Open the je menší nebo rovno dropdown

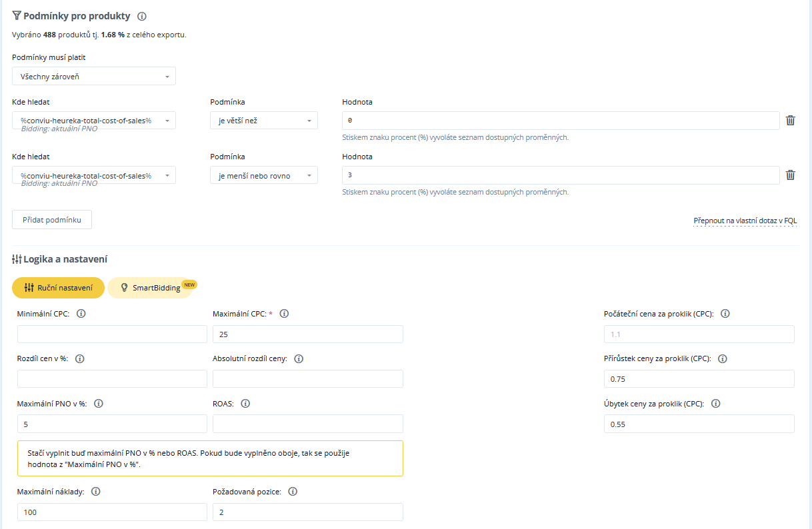tap(263, 176)
